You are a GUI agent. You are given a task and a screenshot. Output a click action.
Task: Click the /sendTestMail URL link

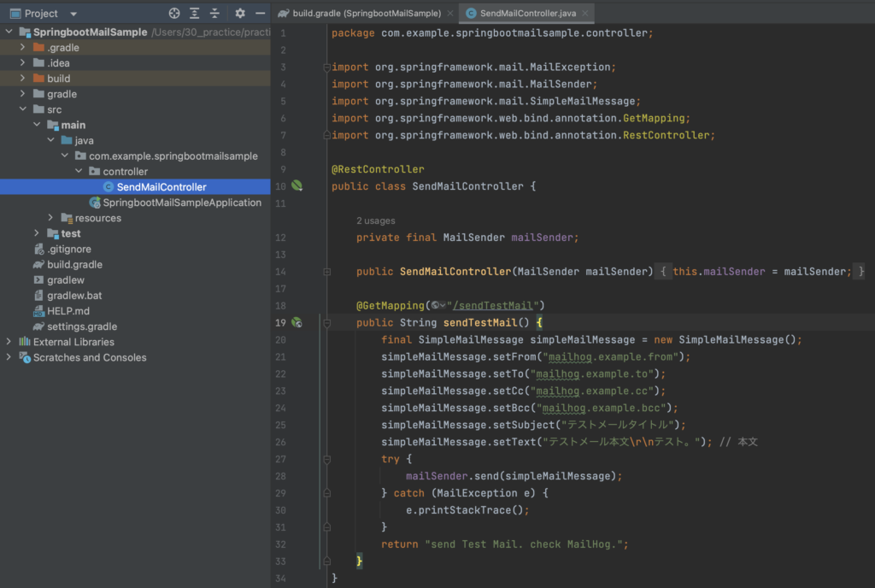coord(495,305)
